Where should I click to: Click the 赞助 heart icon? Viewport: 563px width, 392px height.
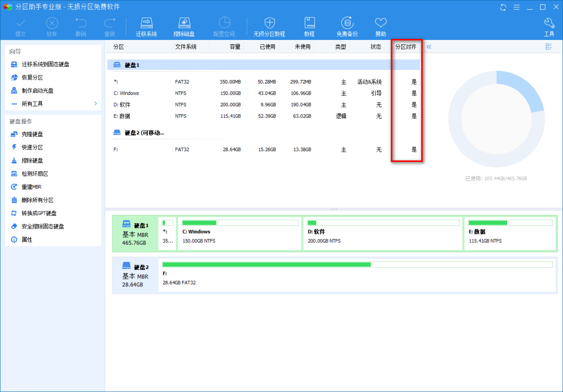(x=381, y=27)
